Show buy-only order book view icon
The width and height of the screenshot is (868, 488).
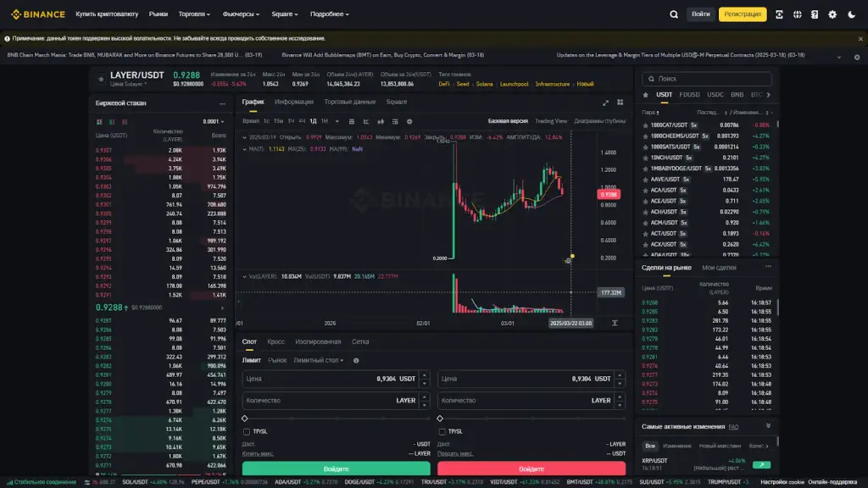click(x=112, y=122)
